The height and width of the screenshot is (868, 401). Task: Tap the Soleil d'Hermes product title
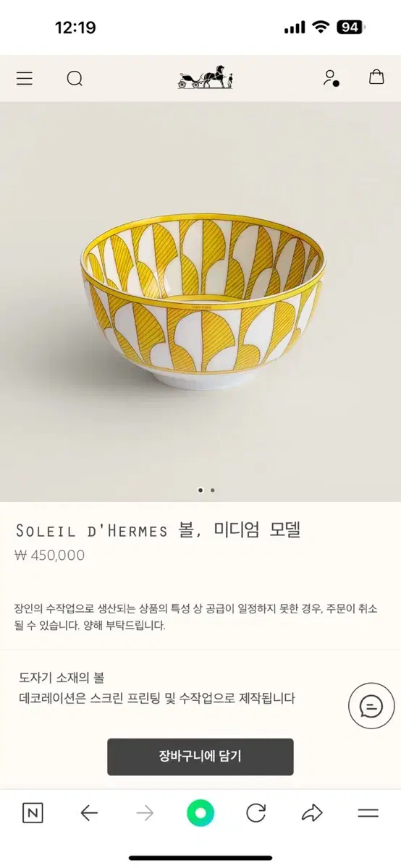pos(158,529)
